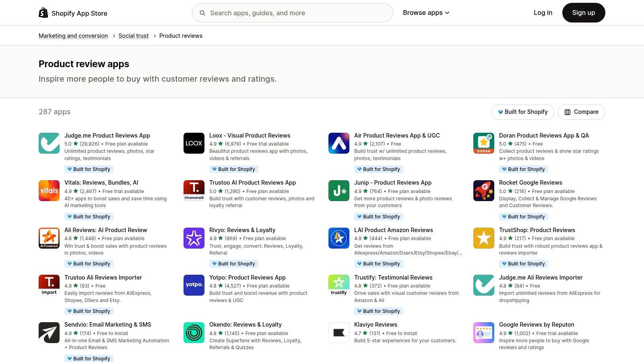Viewport: 644px width, 362px height.
Task: Open the Ali Reviews app icon
Action: [x=49, y=238]
